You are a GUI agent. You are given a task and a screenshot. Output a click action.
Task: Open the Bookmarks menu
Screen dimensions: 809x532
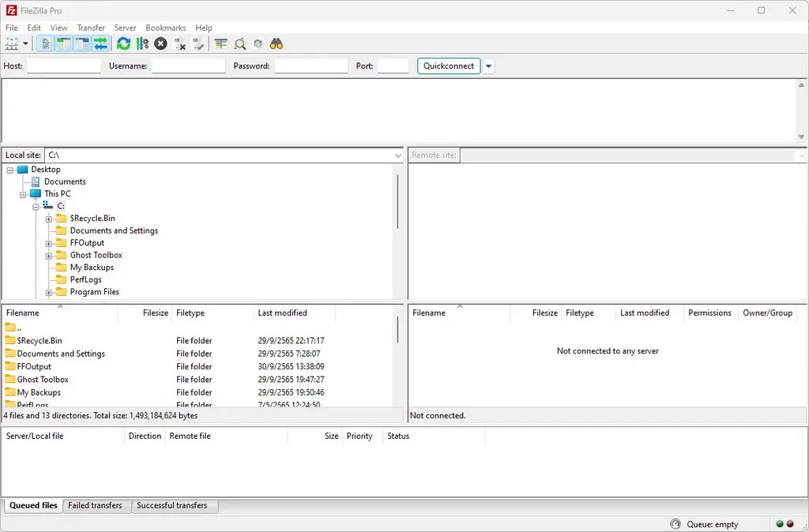tap(166, 28)
